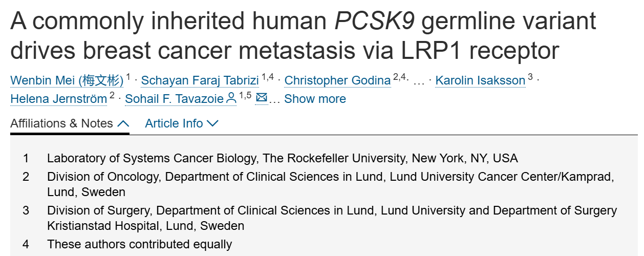Switch to Affiliations & Notes tab
Image resolution: width=644 pixels, height=256 pixels.
pos(61,123)
